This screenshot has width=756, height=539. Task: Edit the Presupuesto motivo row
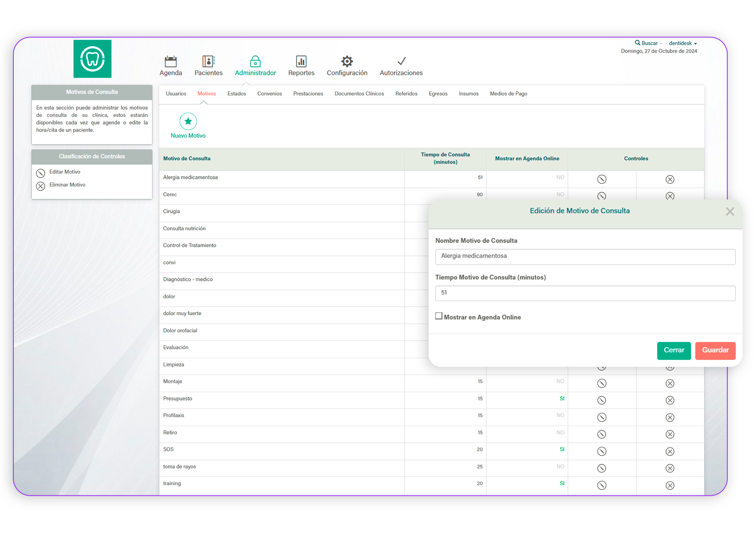[601, 400]
